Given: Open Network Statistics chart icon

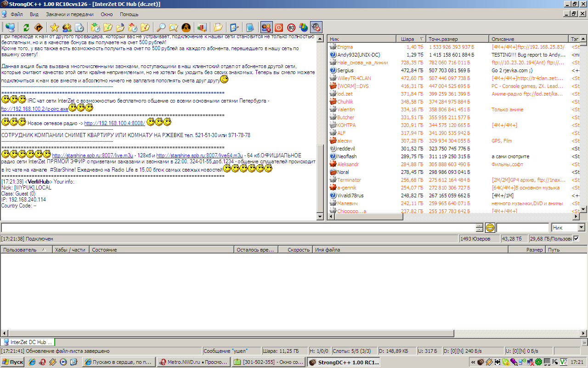Looking at the screenshot, I should 202,27.
